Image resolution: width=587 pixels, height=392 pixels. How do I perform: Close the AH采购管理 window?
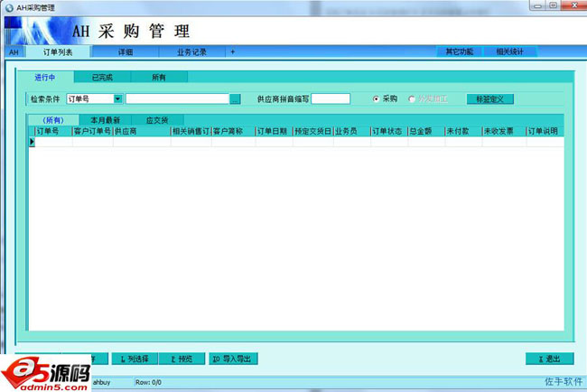point(574,5)
